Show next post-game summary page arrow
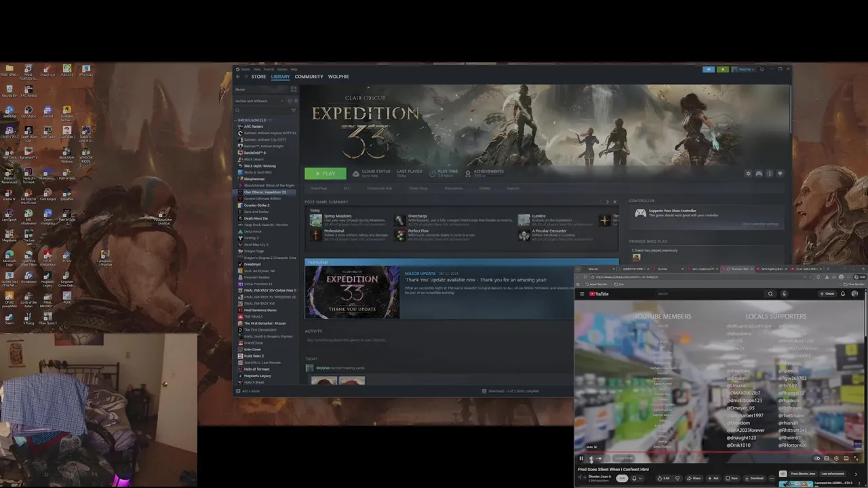The height and width of the screenshot is (488, 868). point(607,201)
